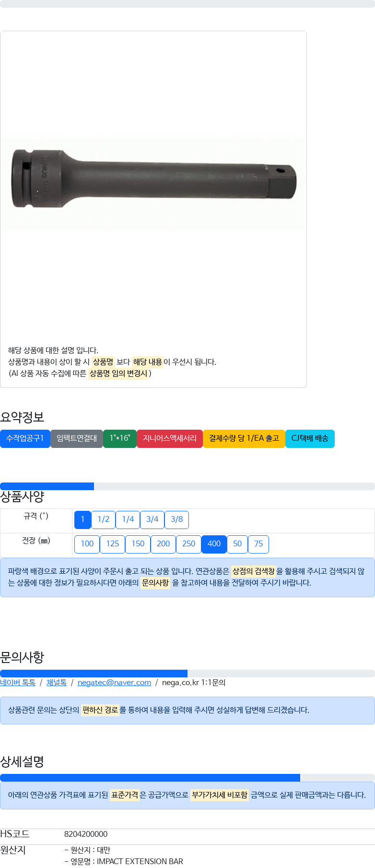Click the 1"*16" size tag
The height and width of the screenshot is (868, 375).
click(120, 438)
